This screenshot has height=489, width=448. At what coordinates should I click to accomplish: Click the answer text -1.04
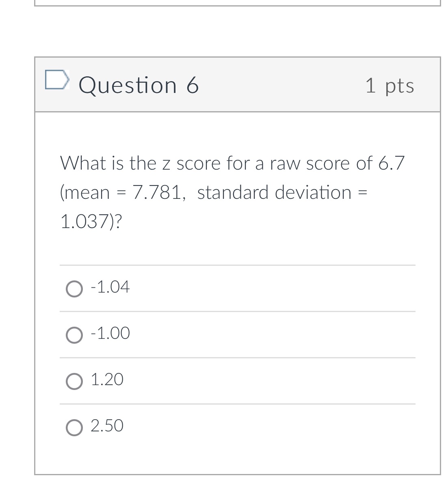pos(109,287)
